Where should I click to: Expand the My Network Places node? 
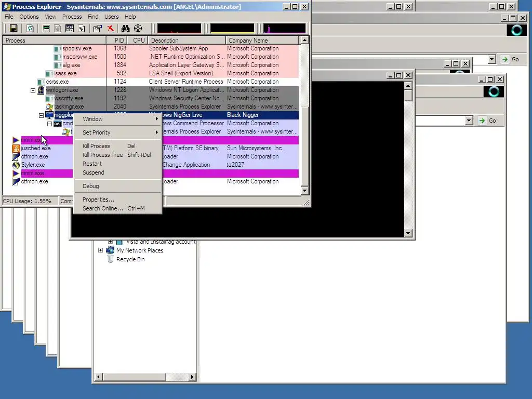100,250
